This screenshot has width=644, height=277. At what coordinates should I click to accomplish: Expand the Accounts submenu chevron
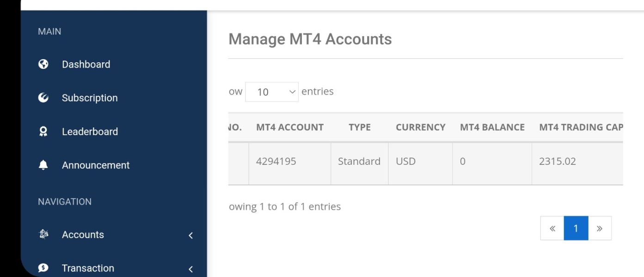point(190,235)
